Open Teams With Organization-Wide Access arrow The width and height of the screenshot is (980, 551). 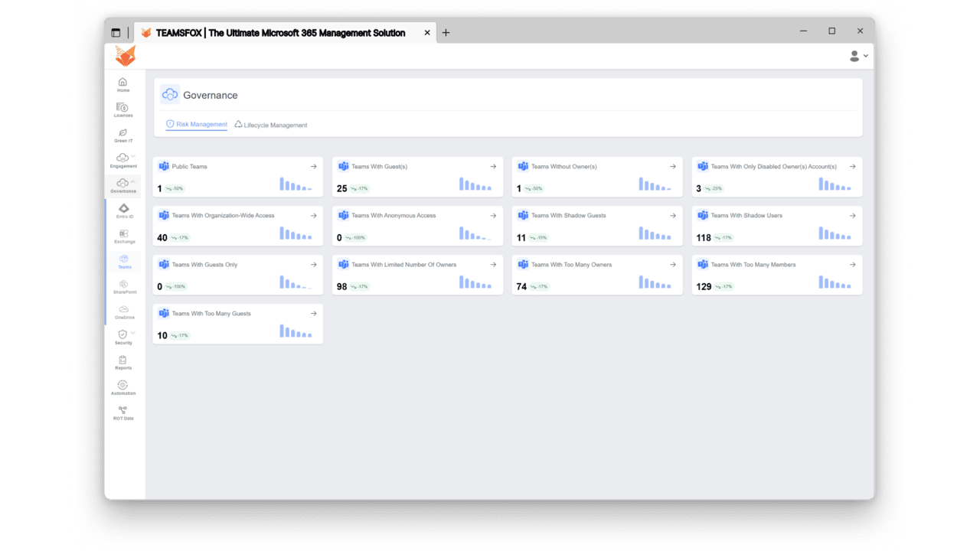click(x=314, y=215)
